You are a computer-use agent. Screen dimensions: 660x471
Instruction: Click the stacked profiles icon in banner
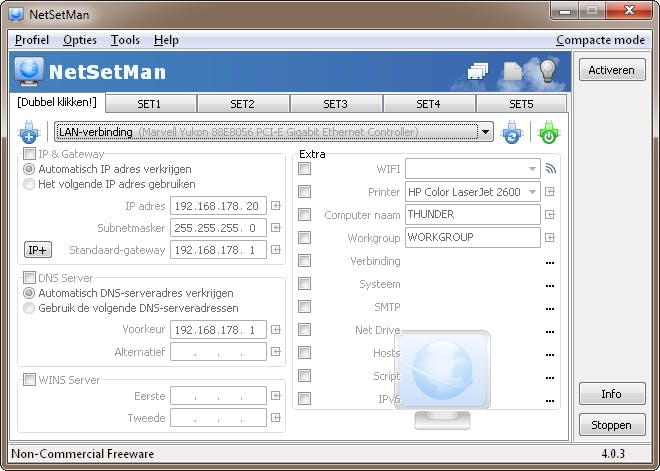[x=478, y=72]
